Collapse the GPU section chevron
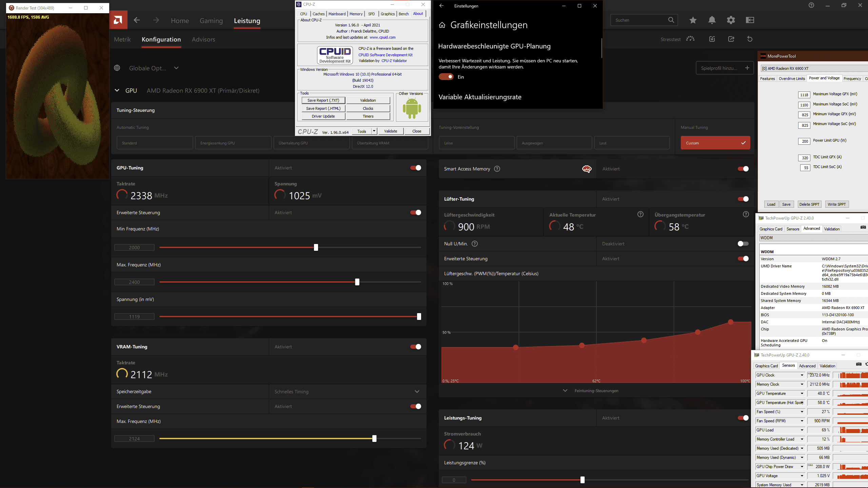868x488 pixels. click(117, 90)
